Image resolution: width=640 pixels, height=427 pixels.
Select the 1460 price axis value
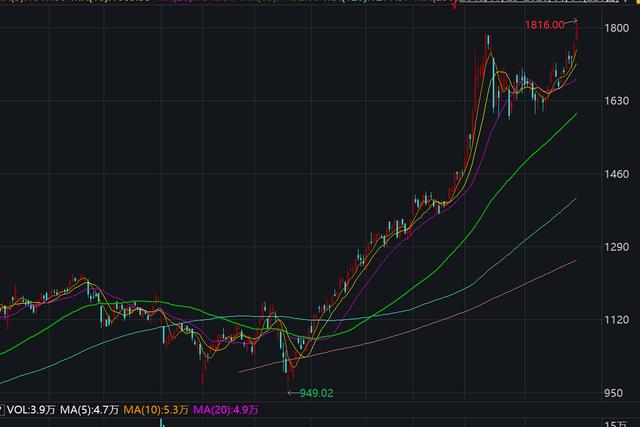616,174
